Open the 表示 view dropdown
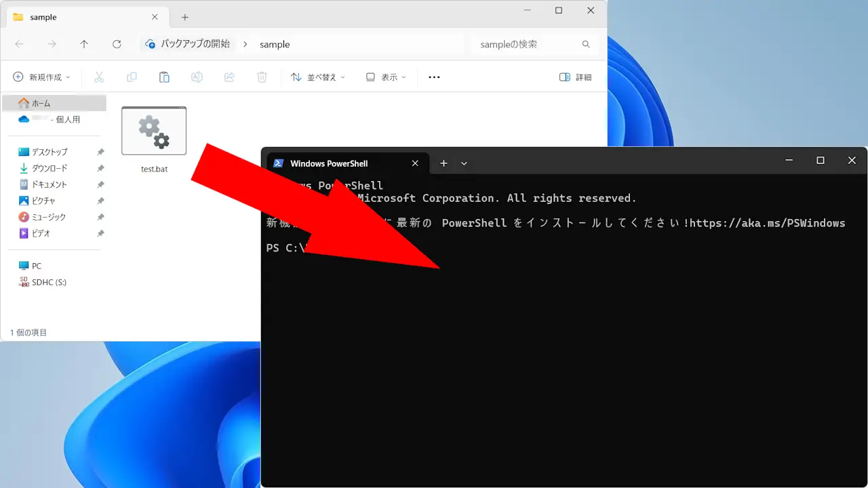 point(386,77)
